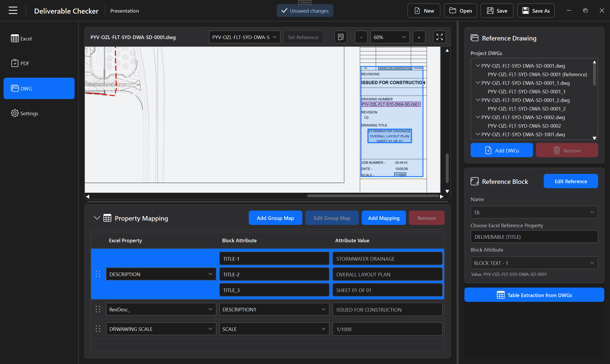This screenshot has width=610, height=364.
Task: Click drag handle of RevDesc_ row
Action: pyautogui.click(x=98, y=309)
